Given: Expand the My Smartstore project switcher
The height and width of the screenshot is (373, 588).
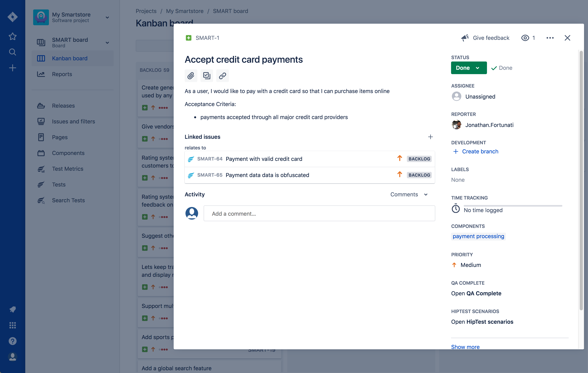Looking at the screenshot, I should click(107, 17).
